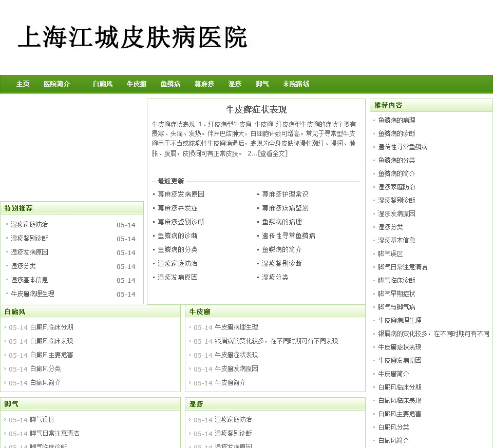Open the 白癜风 section heading

tap(15, 311)
